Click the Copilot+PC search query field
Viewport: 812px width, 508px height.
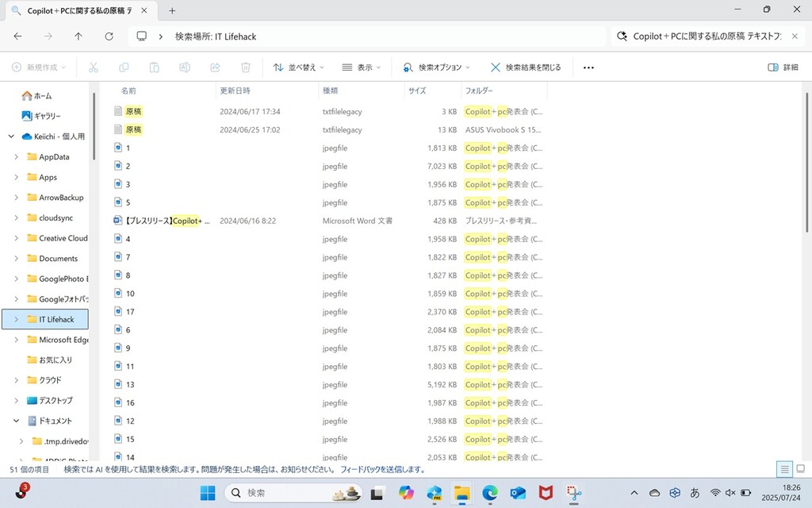(x=707, y=37)
